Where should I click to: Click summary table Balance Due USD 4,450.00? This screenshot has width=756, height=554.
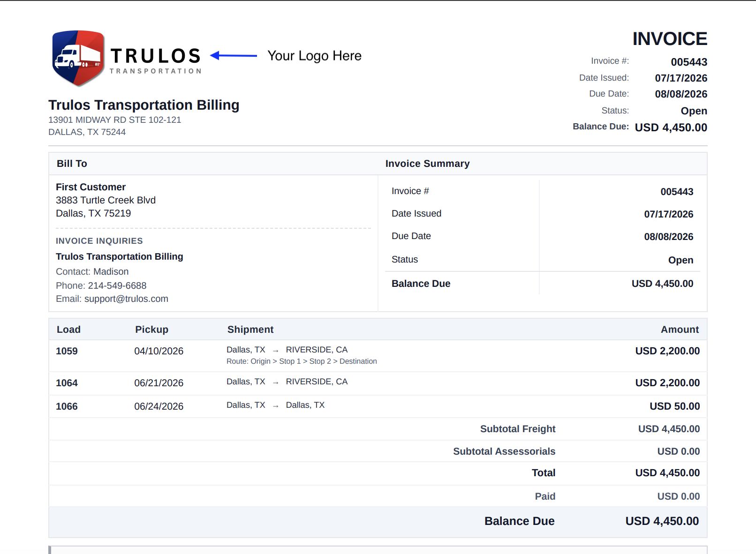click(662, 284)
